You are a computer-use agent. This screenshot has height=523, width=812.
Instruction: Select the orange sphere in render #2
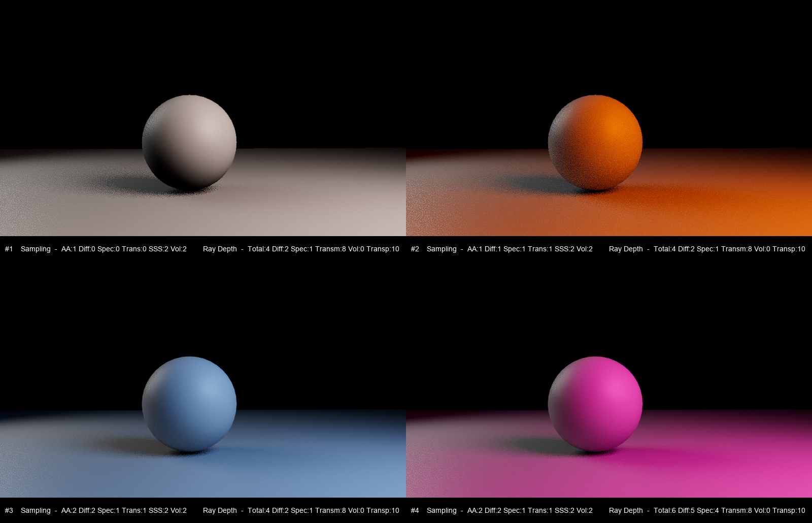point(595,143)
